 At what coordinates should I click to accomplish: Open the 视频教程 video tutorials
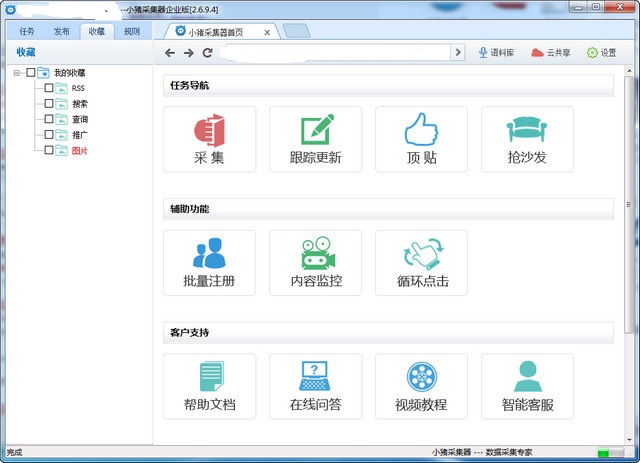pyautogui.click(x=421, y=387)
